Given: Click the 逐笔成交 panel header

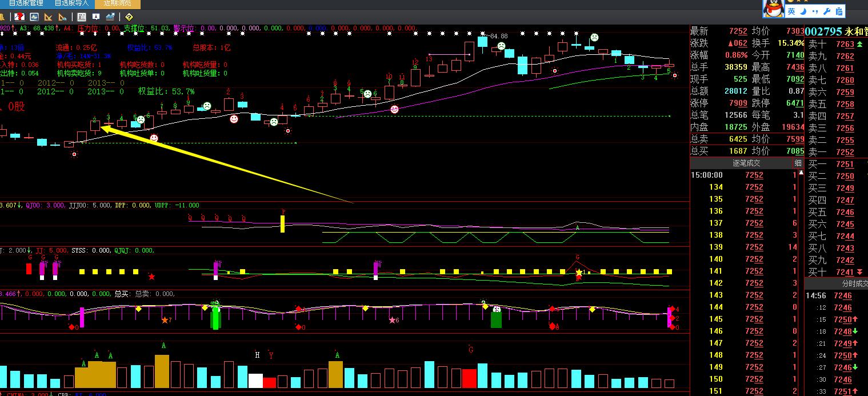Looking at the screenshot, I should 746,163.
